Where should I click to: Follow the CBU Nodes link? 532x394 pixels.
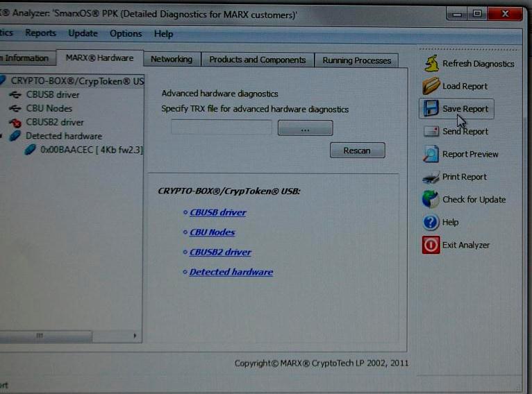pos(213,232)
